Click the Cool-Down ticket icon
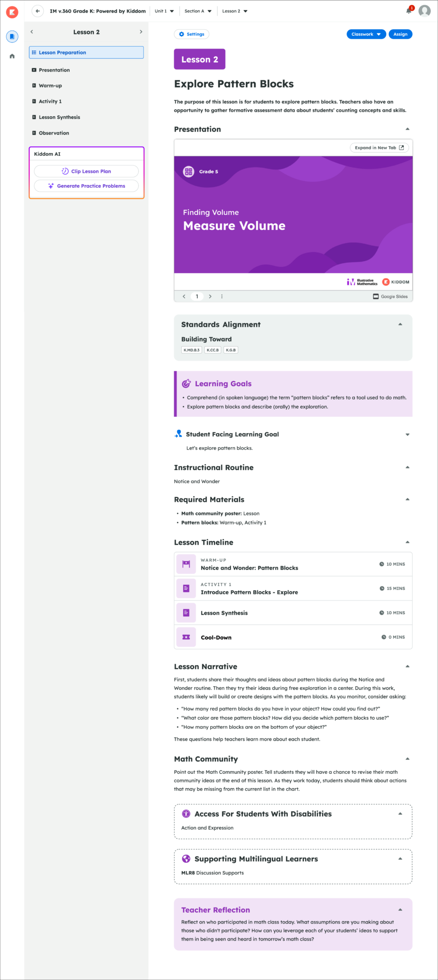The image size is (438, 980). tap(186, 637)
